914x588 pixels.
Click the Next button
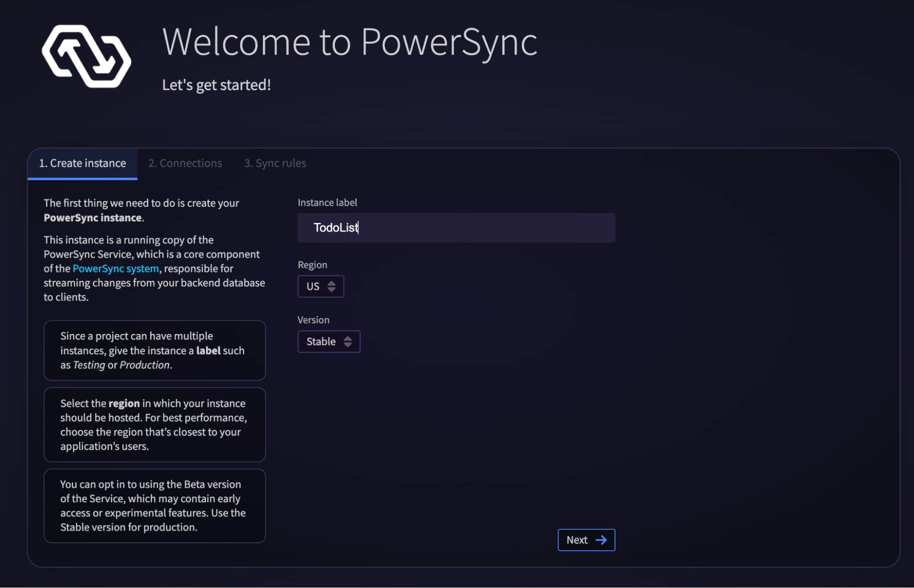point(586,540)
